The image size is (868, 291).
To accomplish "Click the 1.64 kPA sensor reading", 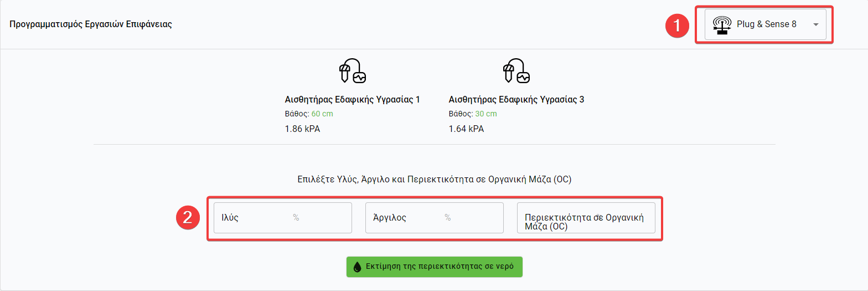I will coord(466,129).
